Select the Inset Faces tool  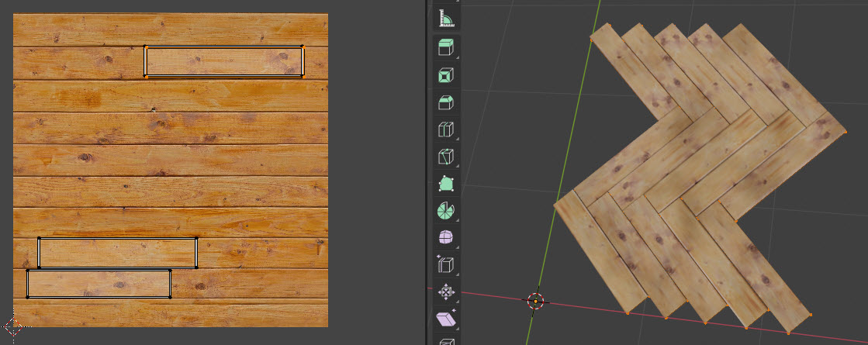click(x=446, y=74)
